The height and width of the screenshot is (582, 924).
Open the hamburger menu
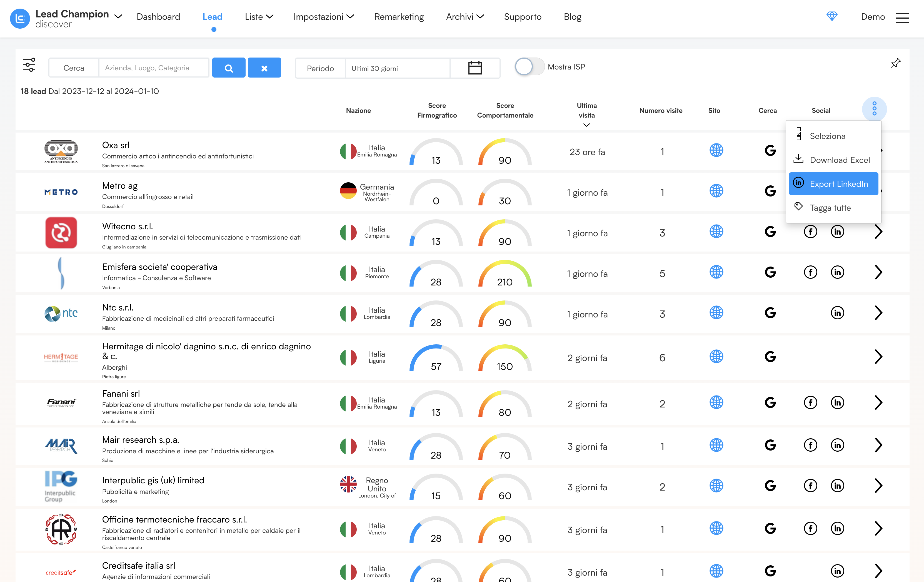tap(902, 18)
